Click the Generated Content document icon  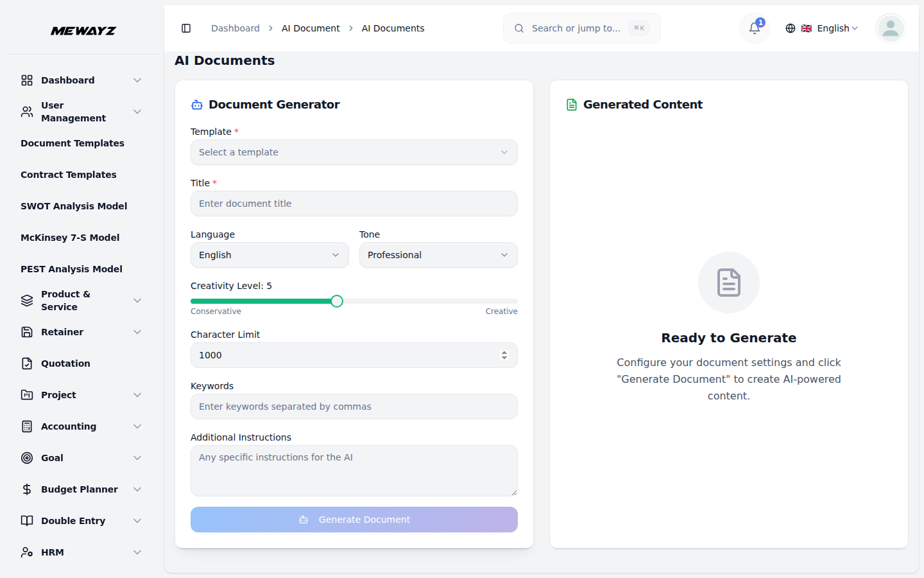(571, 103)
